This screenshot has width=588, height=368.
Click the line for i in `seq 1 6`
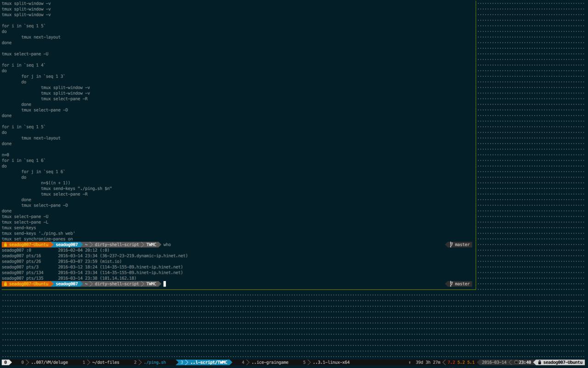(x=24, y=161)
